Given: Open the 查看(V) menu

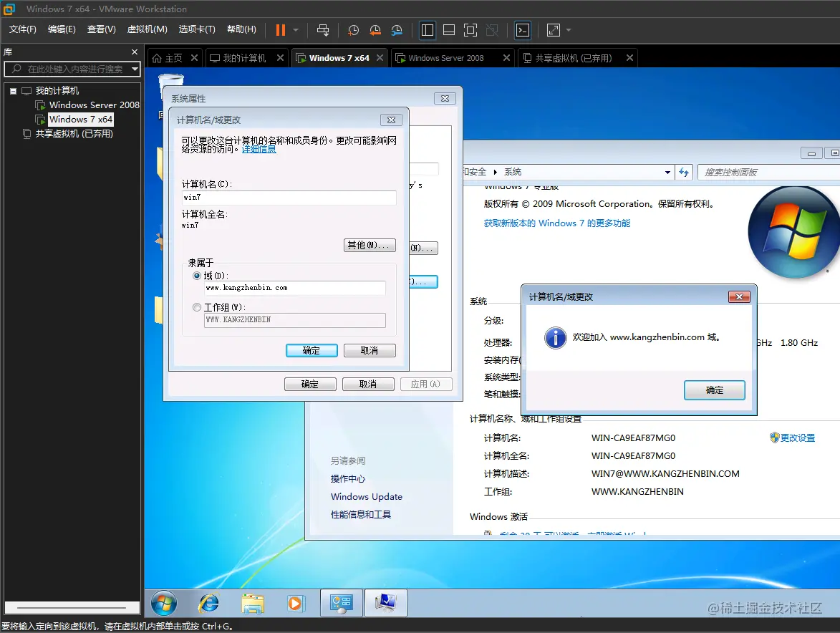Looking at the screenshot, I should 101,29.
